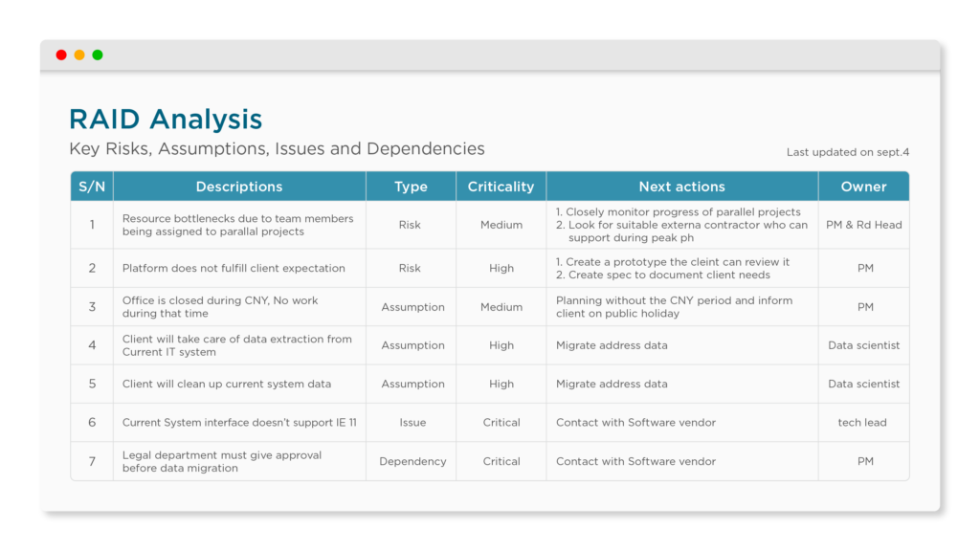
Task: Click the yellow minimize window dot
Action: tap(79, 55)
